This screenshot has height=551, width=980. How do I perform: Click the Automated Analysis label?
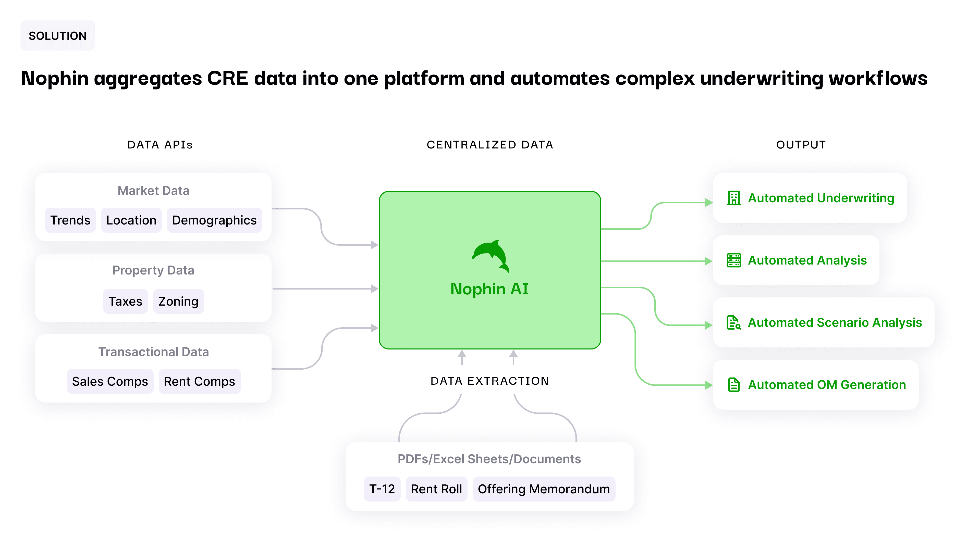[x=807, y=260]
